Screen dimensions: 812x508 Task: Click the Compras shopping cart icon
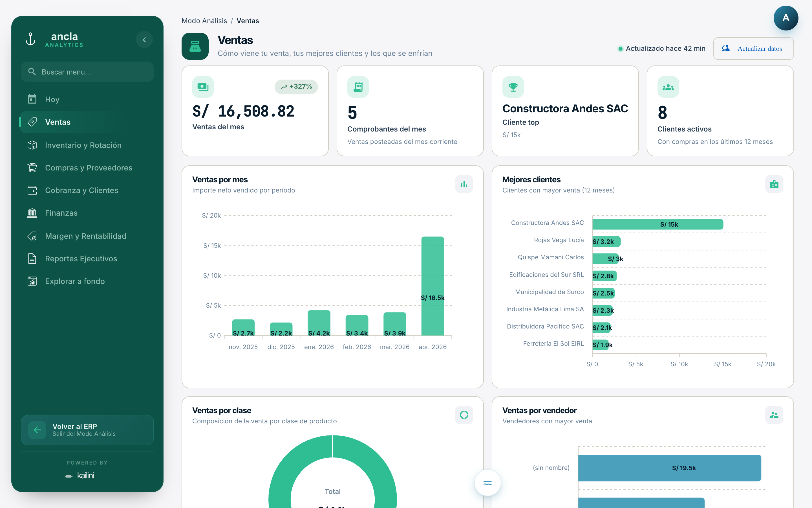point(32,167)
